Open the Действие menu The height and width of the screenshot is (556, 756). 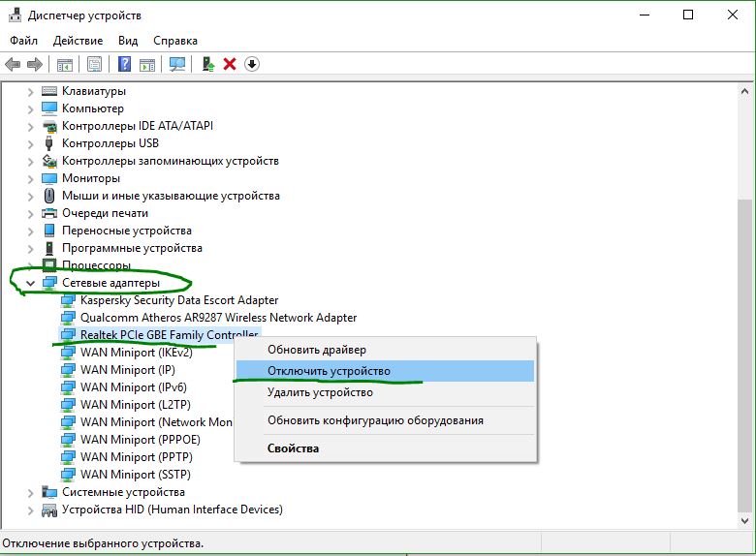pyautogui.click(x=79, y=41)
